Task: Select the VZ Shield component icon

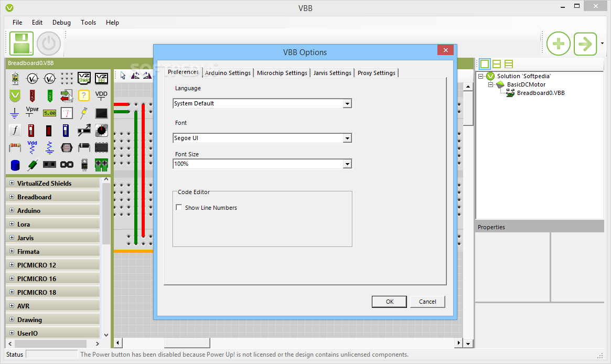Action: tap(84, 78)
